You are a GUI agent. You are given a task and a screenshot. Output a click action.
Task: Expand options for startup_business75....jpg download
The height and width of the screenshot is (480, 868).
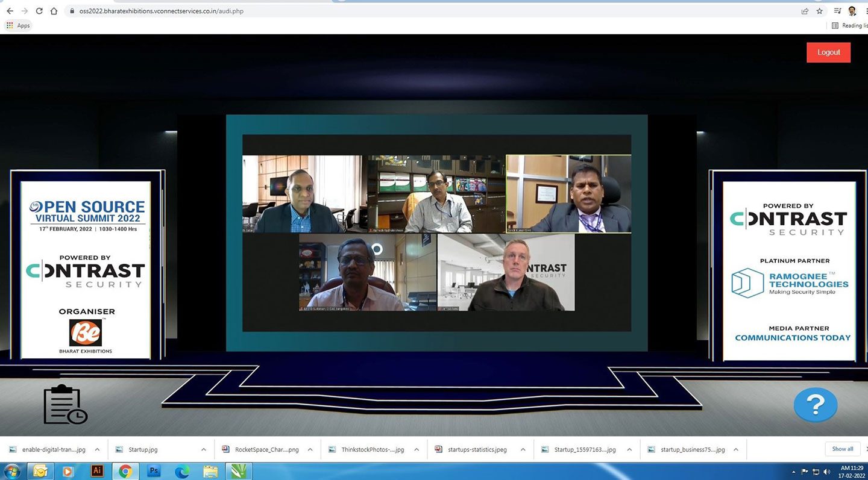[735, 449]
